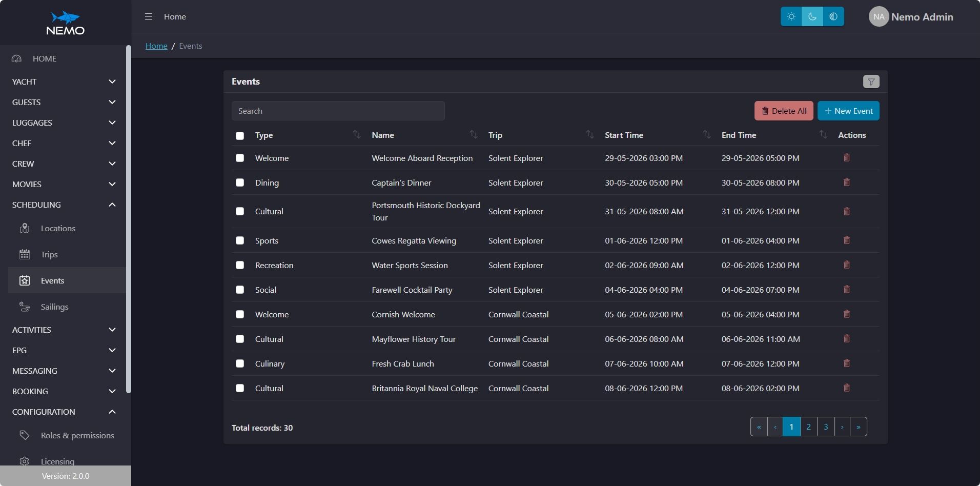The width and height of the screenshot is (980, 486).
Task: Delete the Captain's Dinner event
Action: (847, 183)
